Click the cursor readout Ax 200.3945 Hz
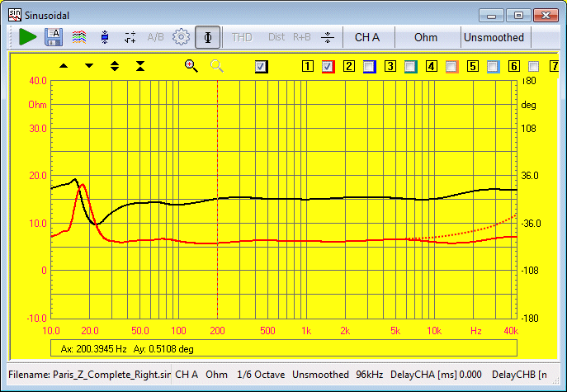The height and width of the screenshot is (392, 567). click(x=93, y=349)
